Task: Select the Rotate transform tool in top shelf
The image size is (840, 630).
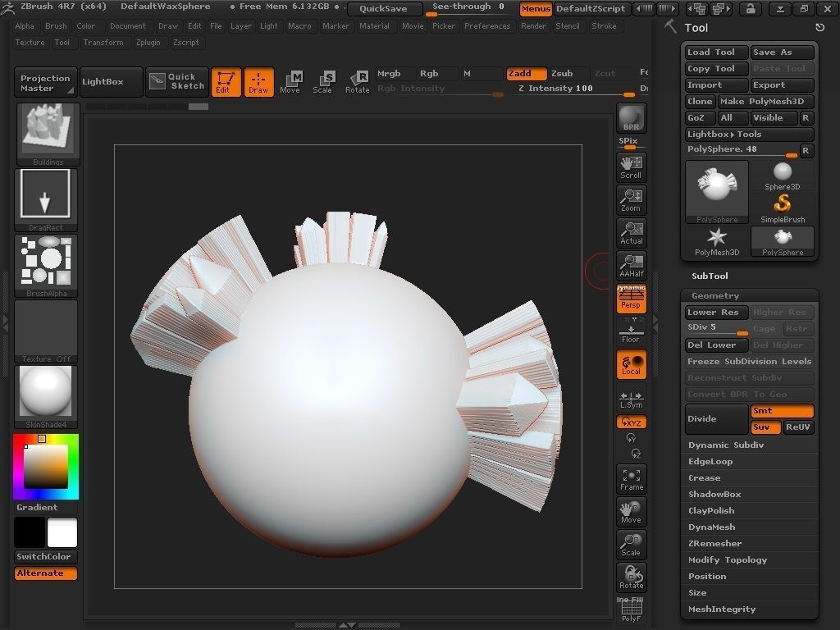Action: coord(357,82)
